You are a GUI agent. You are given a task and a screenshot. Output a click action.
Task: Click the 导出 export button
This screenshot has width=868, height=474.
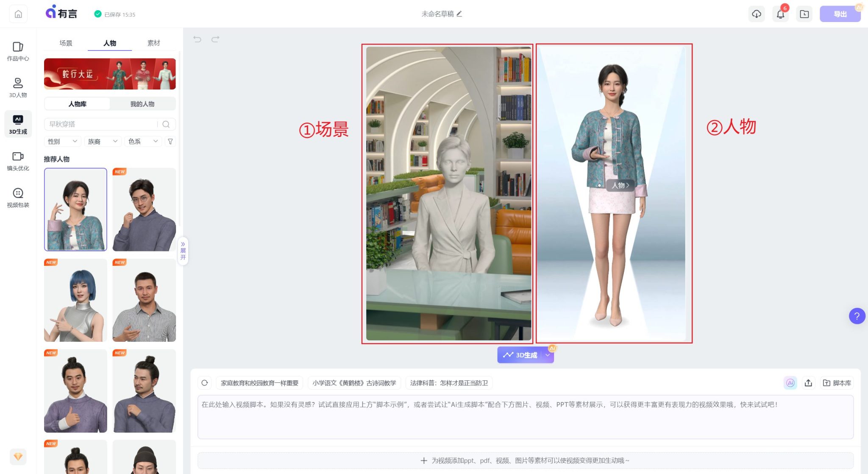coord(840,14)
